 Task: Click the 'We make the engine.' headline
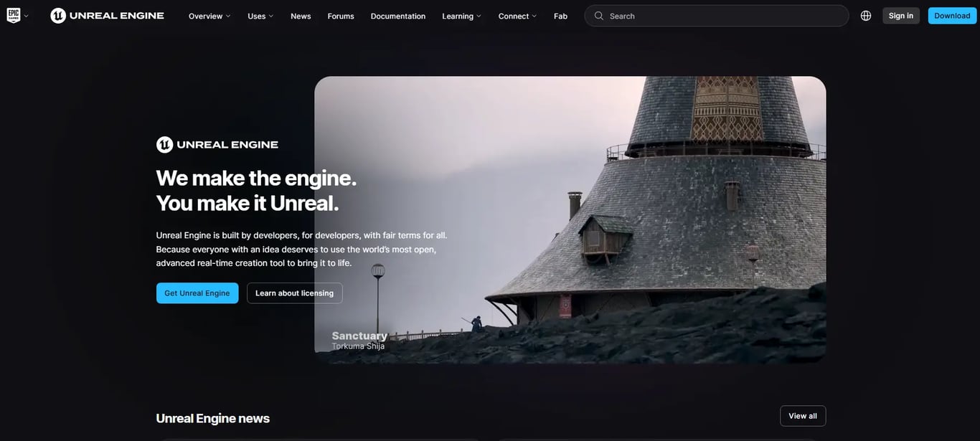tap(256, 178)
